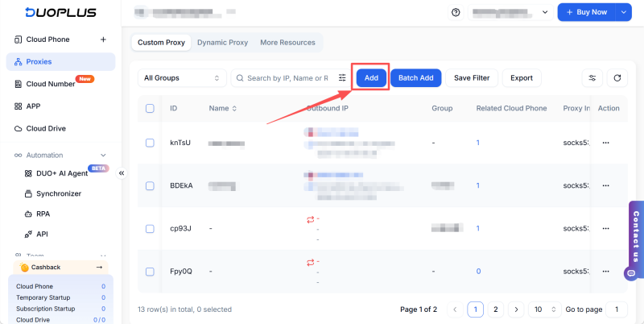Collapse the sidebar with double-chevron icon
The image size is (644, 324).
(x=122, y=172)
